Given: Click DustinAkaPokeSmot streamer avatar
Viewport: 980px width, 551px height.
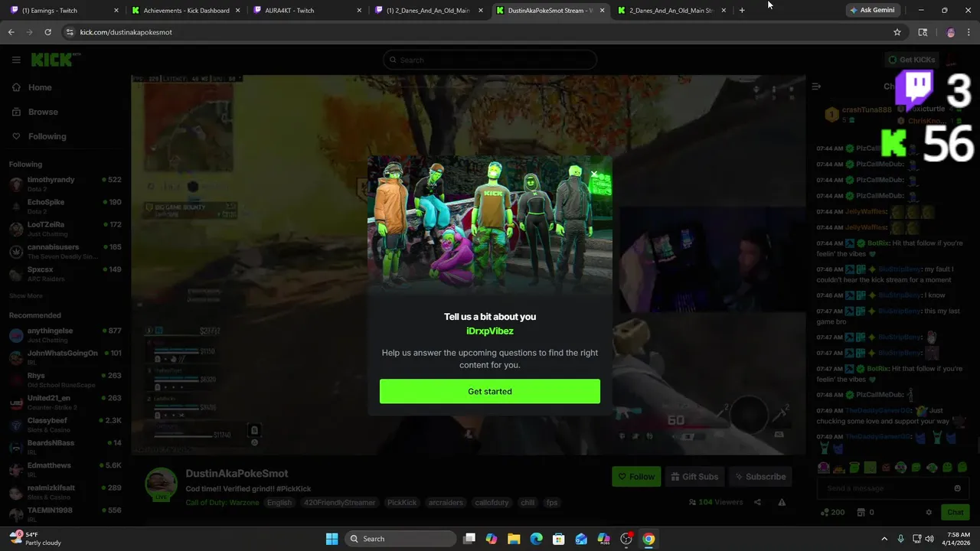Looking at the screenshot, I should (162, 483).
